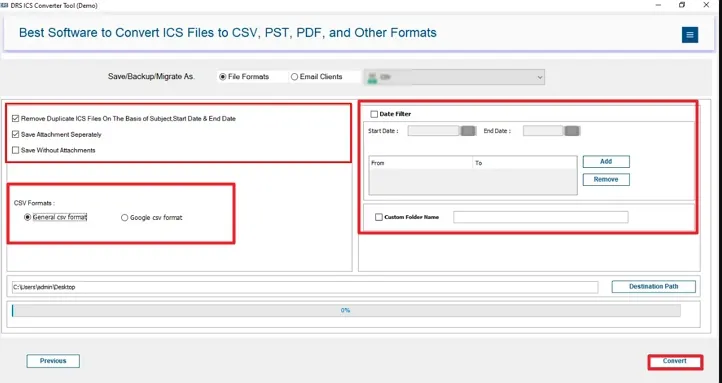The image size is (722, 383).
Task: Restore down the converter window
Action: 682,5
